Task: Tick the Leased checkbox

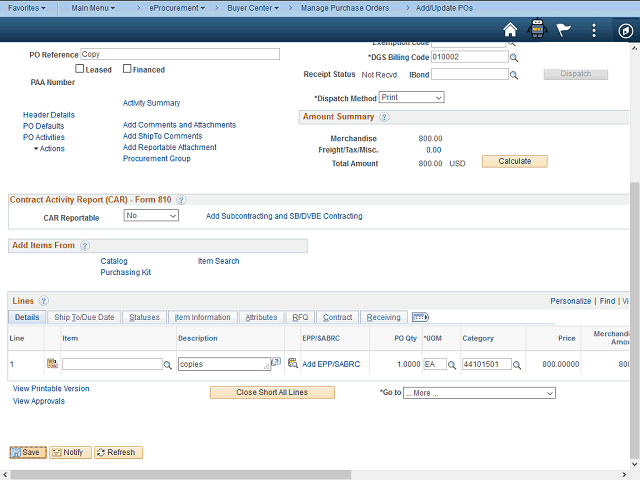Action: [x=81, y=69]
